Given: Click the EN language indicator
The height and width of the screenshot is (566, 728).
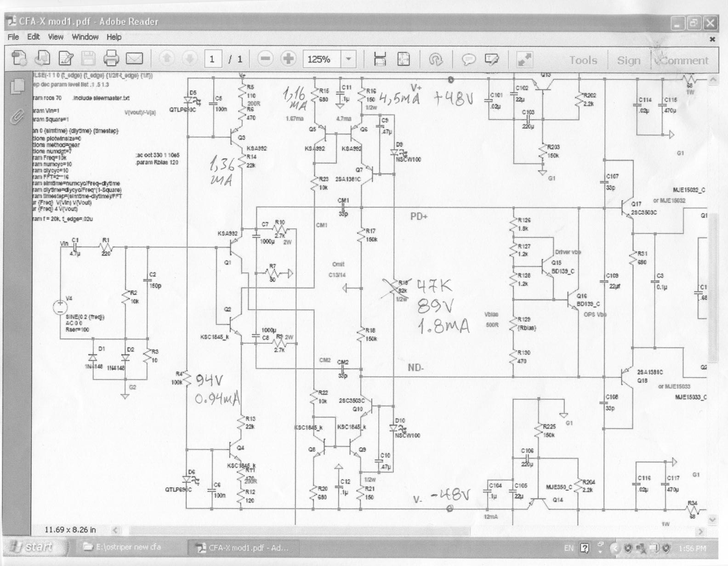Looking at the screenshot, I should point(569,548).
